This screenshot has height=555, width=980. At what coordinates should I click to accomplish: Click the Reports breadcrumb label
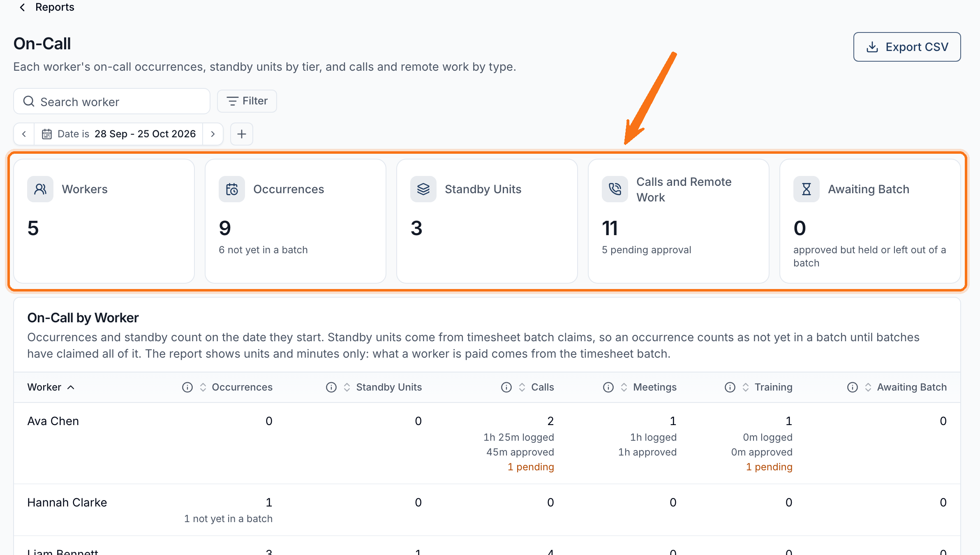click(55, 7)
